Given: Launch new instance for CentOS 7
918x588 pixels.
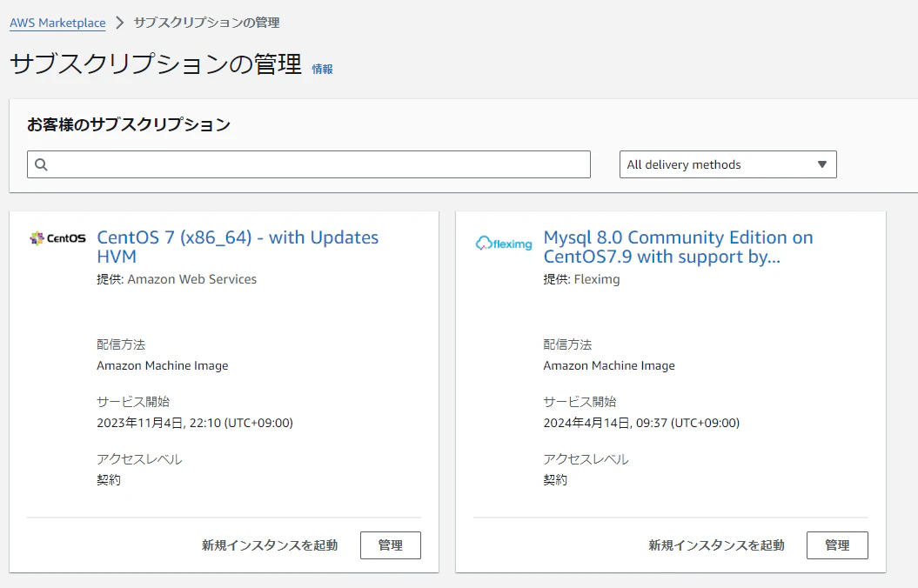Looking at the screenshot, I should point(270,545).
